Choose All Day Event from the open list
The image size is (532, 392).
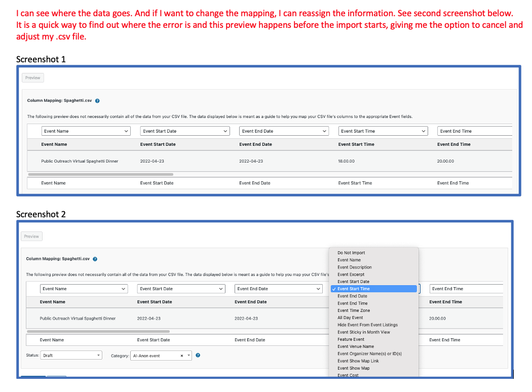point(373,318)
